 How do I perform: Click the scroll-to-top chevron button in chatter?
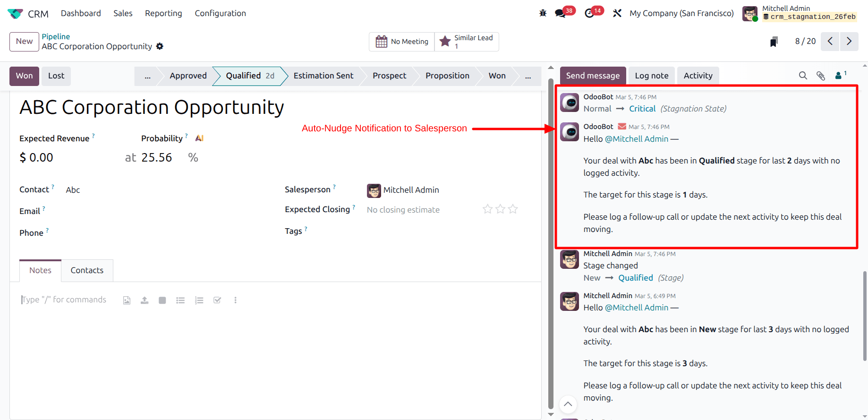tap(568, 404)
